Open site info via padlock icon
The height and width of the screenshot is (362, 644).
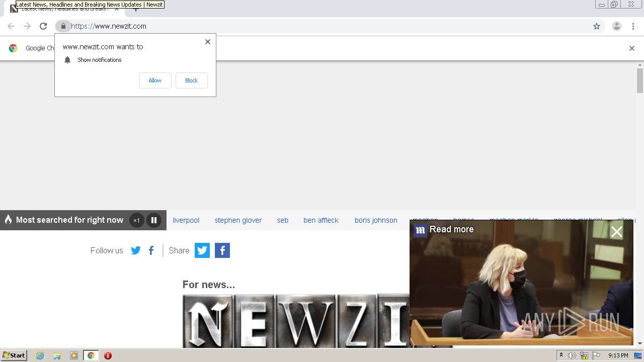pyautogui.click(x=63, y=26)
